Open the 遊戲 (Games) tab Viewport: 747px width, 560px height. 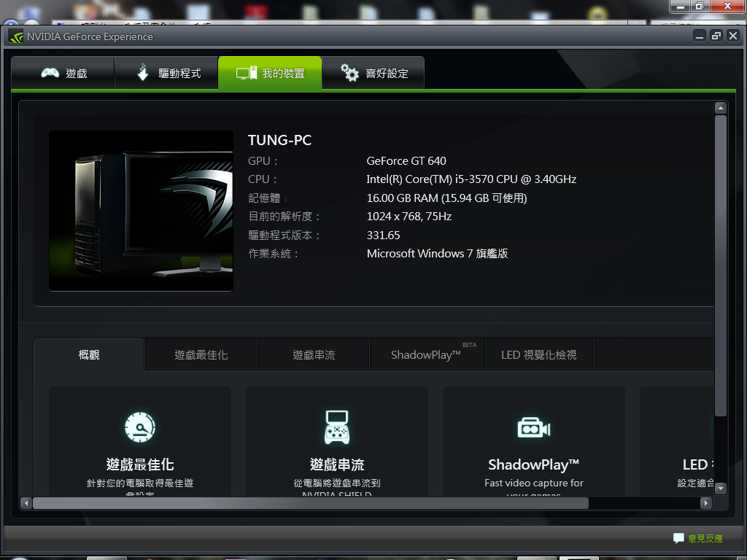point(63,73)
